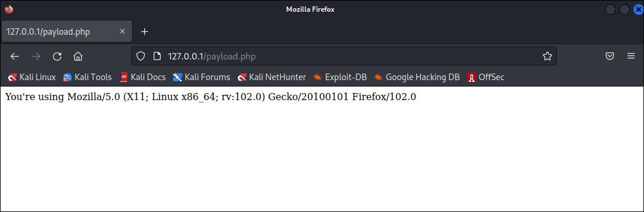Click the Forward navigation arrow
644x212 pixels.
pyautogui.click(x=36, y=57)
